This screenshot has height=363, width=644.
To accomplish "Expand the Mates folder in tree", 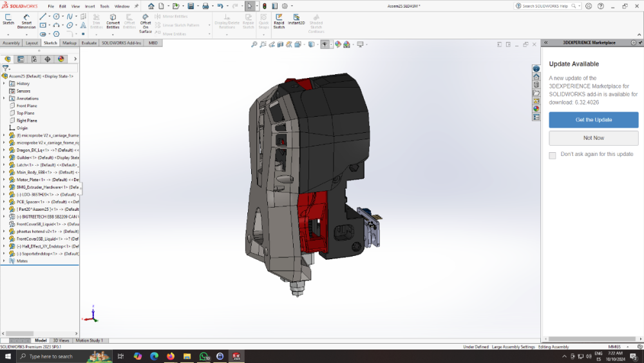I will coord(4,261).
